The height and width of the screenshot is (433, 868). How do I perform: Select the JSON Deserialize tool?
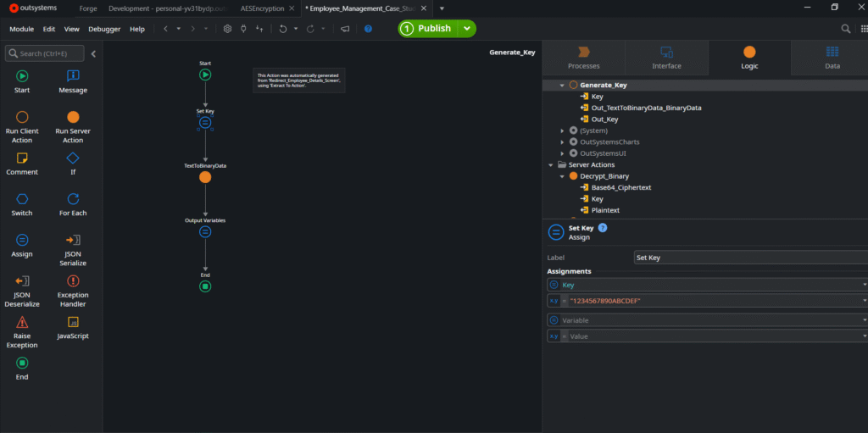pyautogui.click(x=22, y=291)
